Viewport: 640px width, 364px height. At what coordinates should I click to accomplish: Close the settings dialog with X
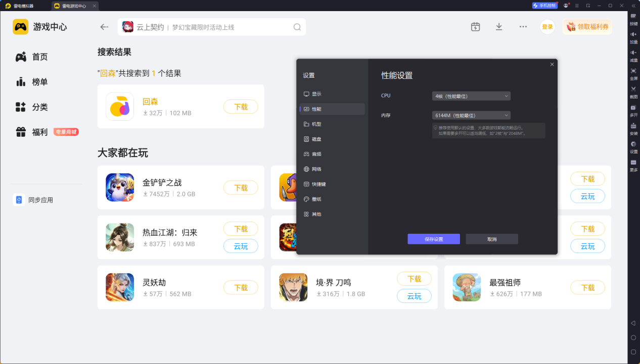552,64
